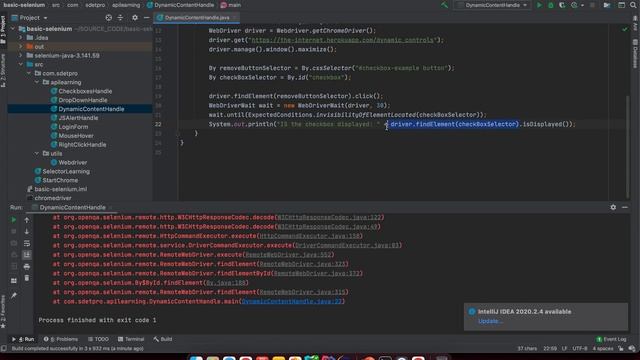This screenshot has width=640, height=360.
Task: Start debugging with the green bug icon
Action: tap(551, 5)
